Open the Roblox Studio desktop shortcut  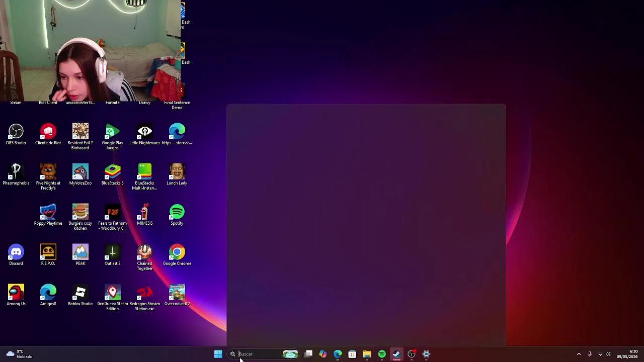click(80, 295)
